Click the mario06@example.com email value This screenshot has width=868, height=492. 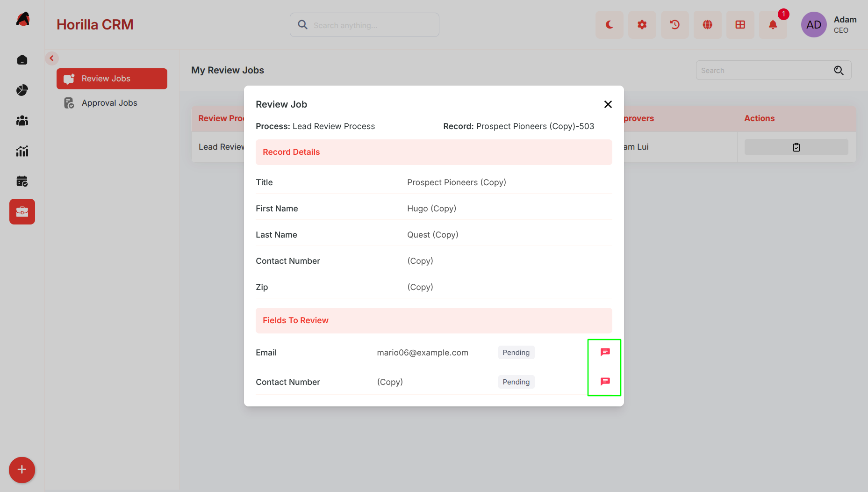pos(423,353)
